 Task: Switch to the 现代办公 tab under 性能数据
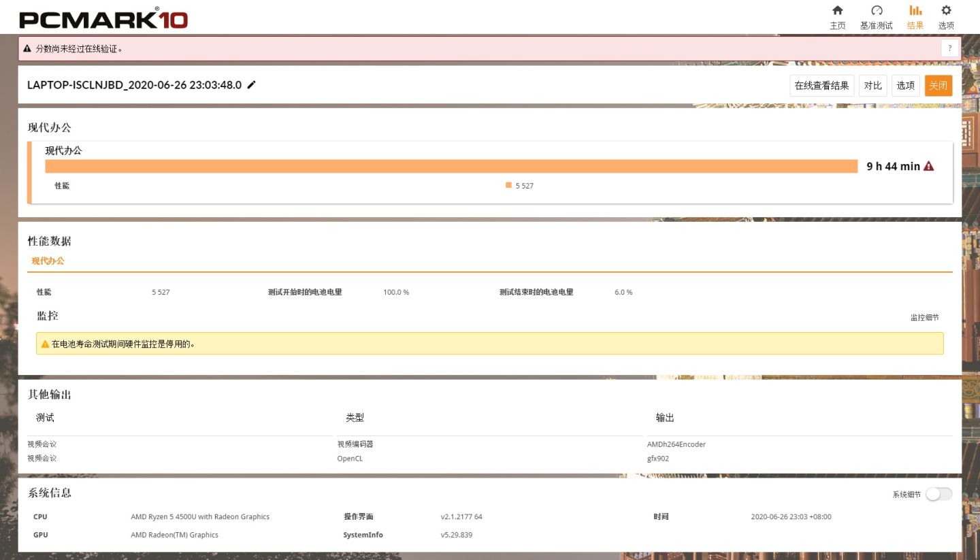click(x=48, y=261)
